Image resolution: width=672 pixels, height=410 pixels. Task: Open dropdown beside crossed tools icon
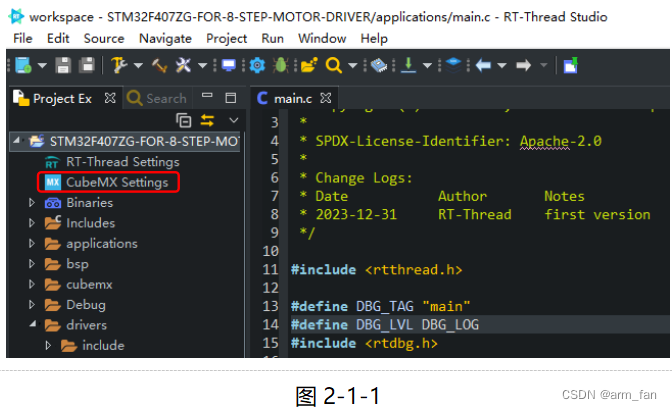(202, 66)
